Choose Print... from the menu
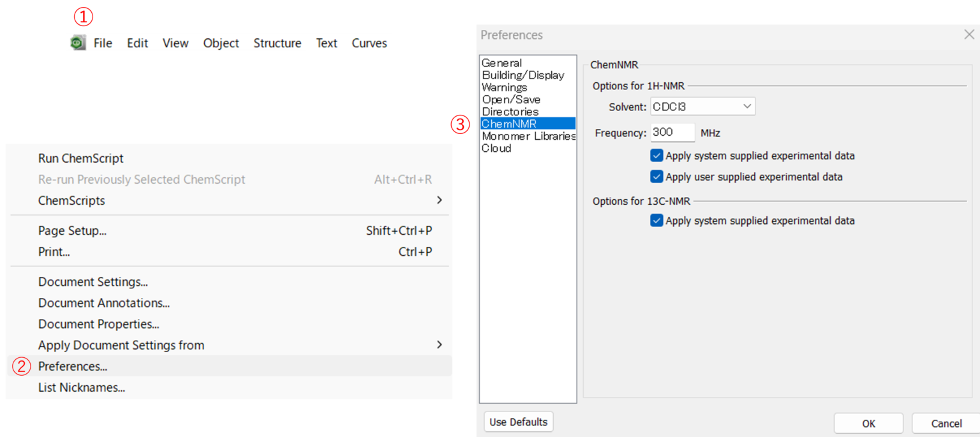The image size is (980, 437). [228, 252]
